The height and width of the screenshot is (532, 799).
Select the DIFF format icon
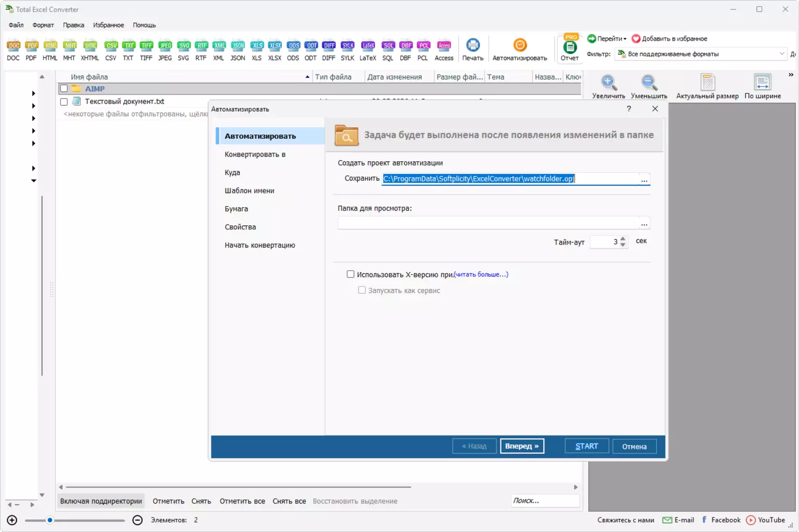click(329, 50)
